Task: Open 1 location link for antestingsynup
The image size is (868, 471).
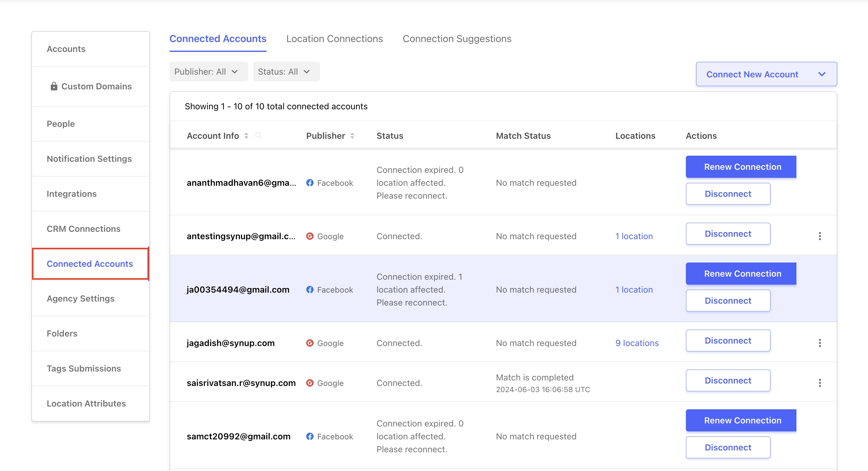Action: click(x=634, y=236)
